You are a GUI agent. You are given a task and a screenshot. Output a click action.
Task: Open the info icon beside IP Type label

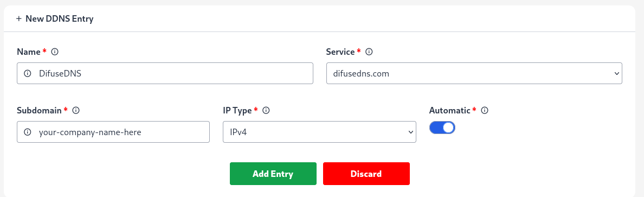click(266, 110)
